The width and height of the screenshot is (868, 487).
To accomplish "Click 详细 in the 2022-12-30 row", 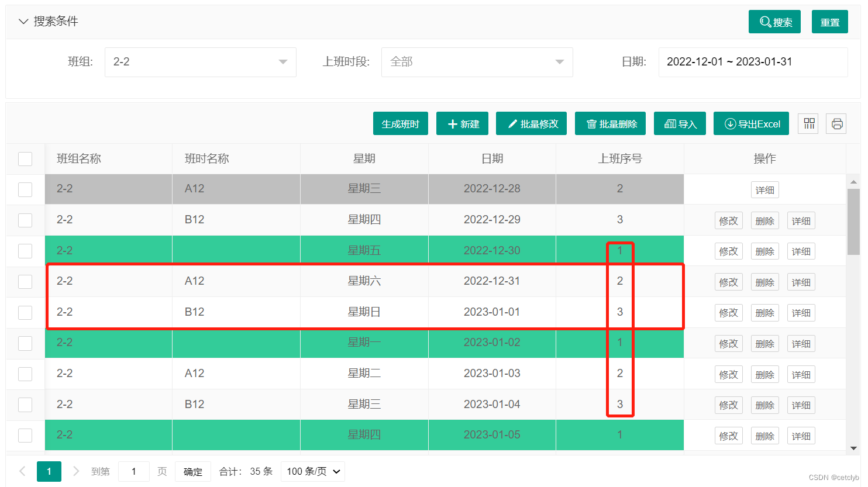I will 801,251.
